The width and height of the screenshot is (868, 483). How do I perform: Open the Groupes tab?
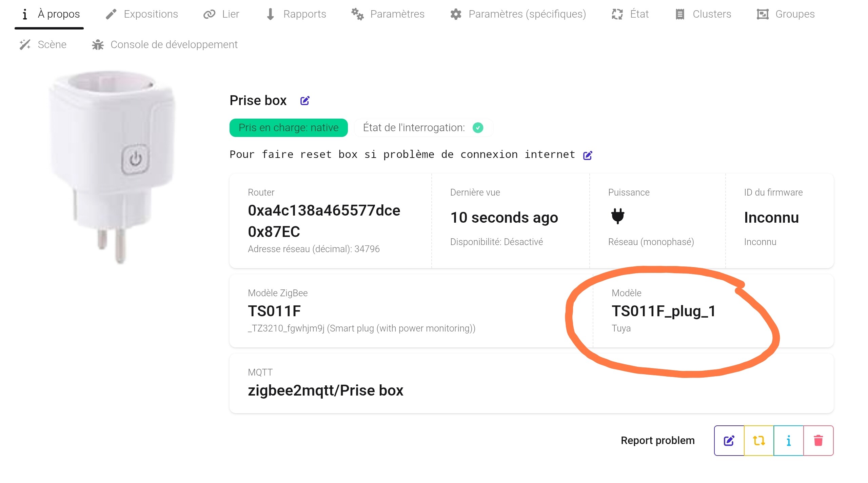786,14
